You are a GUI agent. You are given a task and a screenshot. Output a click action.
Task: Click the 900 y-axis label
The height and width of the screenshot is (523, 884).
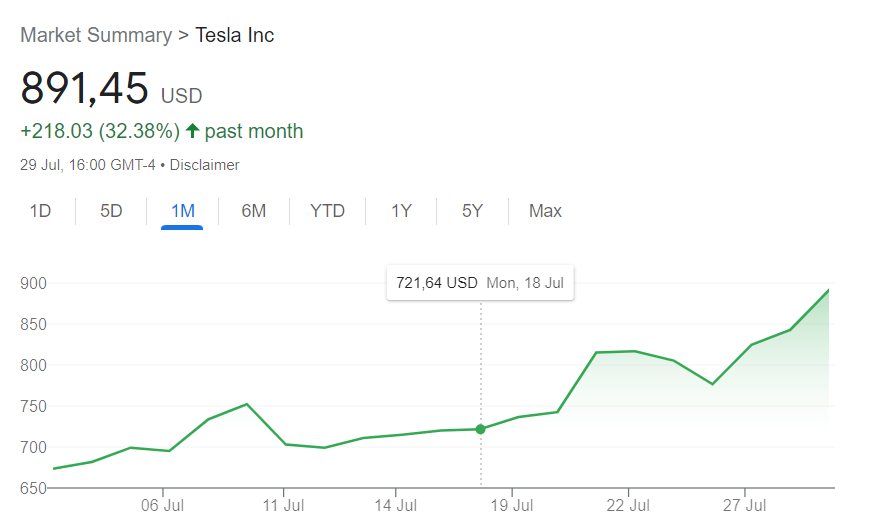tap(33, 283)
